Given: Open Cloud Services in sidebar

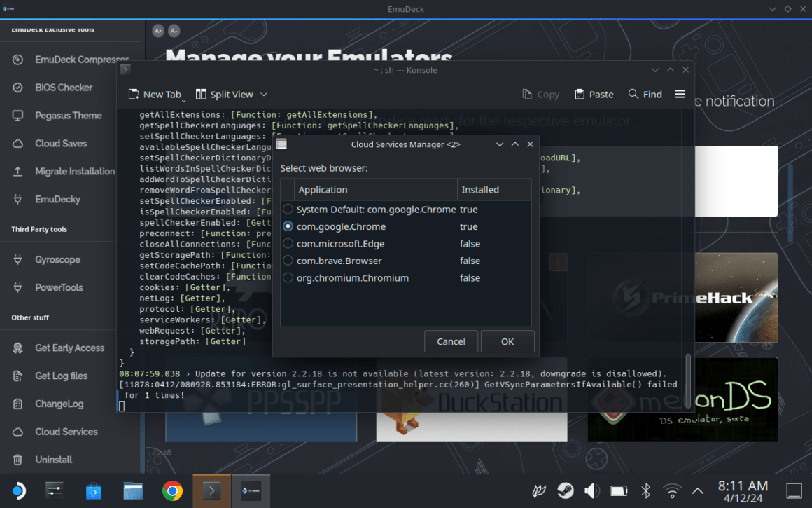Looking at the screenshot, I should (x=55, y=432).
